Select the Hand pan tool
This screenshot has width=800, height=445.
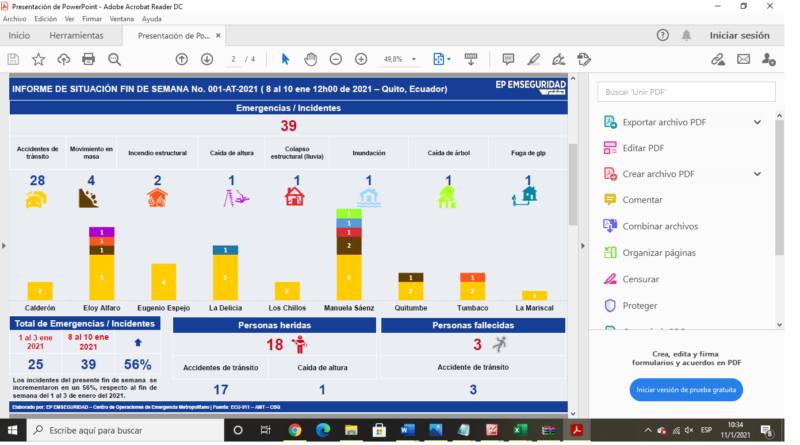click(x=310, y=59)
